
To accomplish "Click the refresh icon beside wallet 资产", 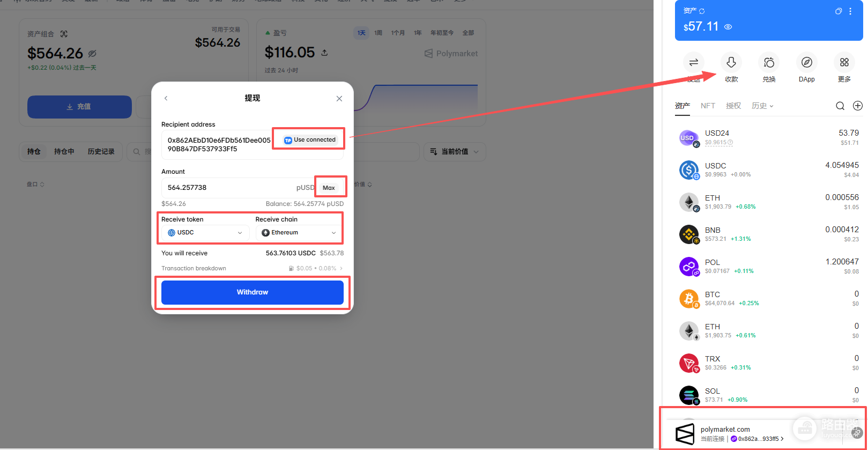I will pyautogui.click(x=702, y=11).
